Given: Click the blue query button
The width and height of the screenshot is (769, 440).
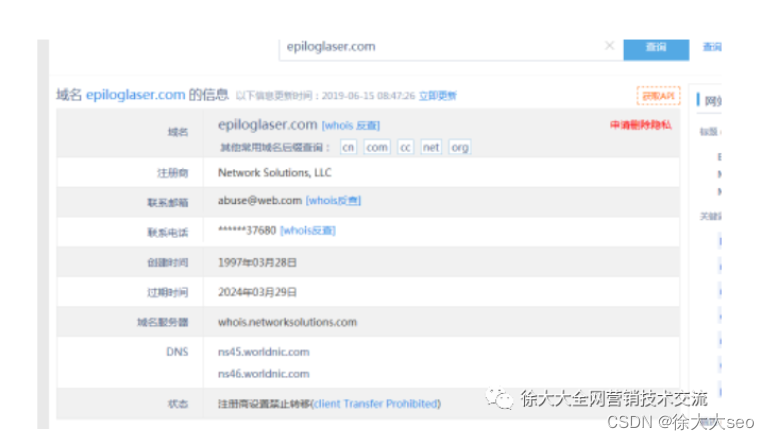Looking at the screenshot, I should (656, 50).
